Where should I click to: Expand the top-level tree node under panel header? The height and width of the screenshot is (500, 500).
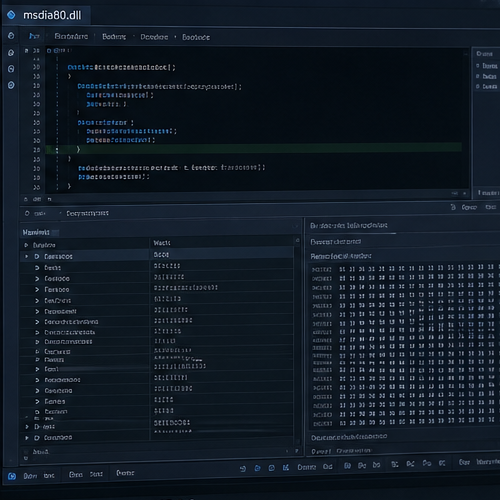point(26,245)
